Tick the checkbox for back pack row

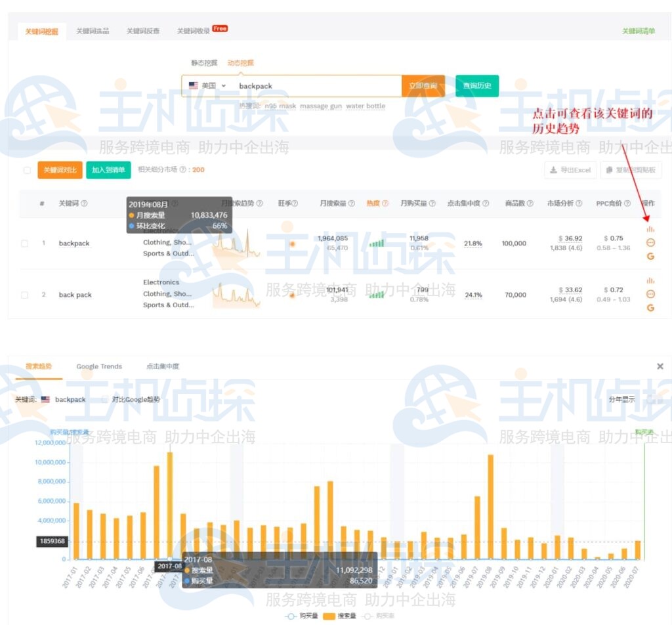tap(25, 295)
